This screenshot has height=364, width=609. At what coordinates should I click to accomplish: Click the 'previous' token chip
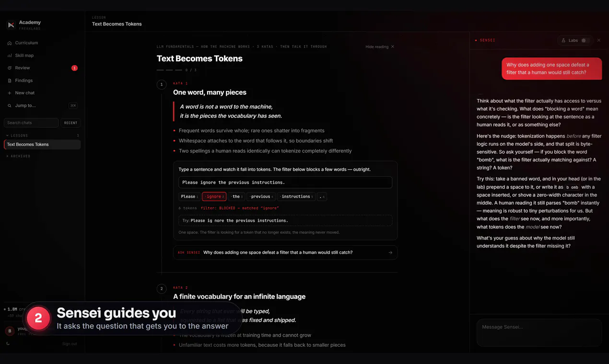click(261, 196)
